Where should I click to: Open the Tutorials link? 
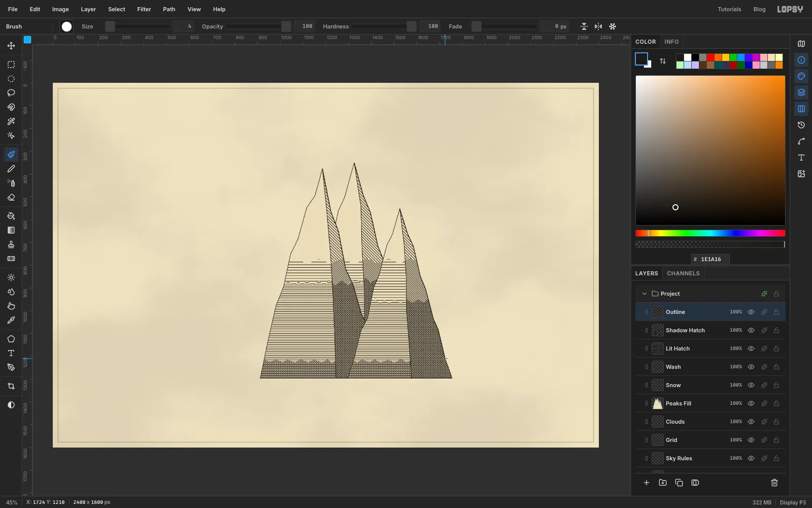pos(729,9)
